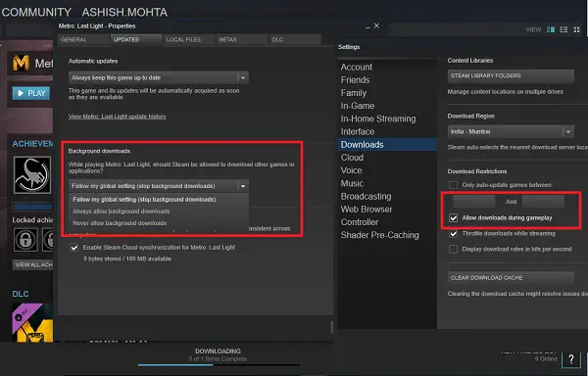The image size is (588, 376).
Task: Switch to list view icon
Action: click(x=563, y=29)
